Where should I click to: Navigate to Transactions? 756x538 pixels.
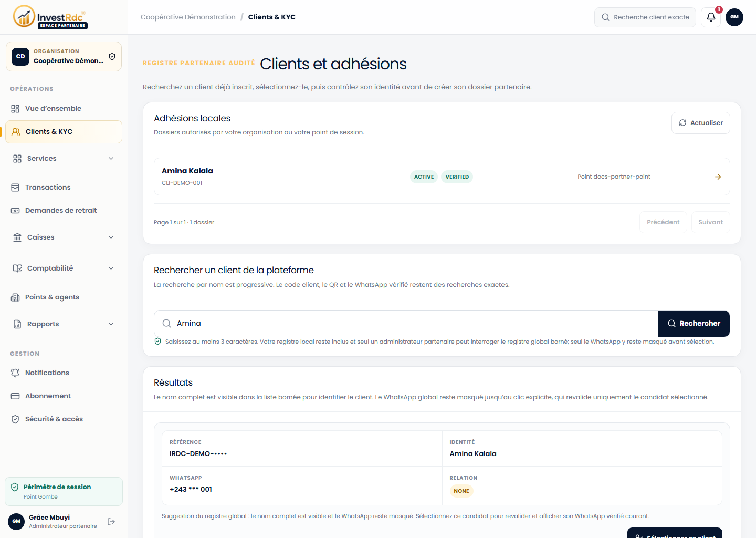point(64,188)
